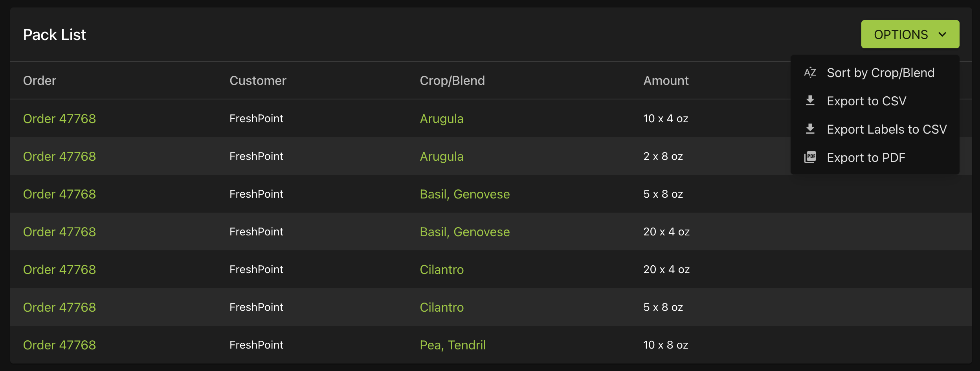Open Arugula crop link for 2 x 8 oz row
The width and height of the screenshot is (980, 371).
point(442,156)
